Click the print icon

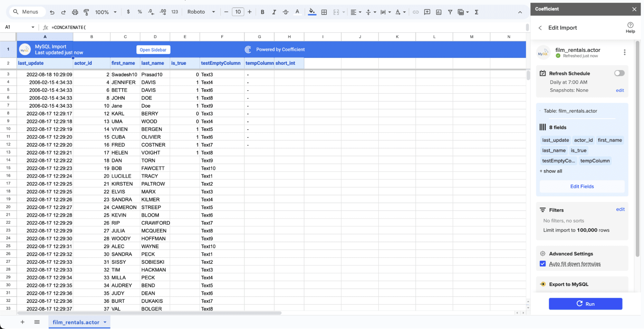(75, 12)
